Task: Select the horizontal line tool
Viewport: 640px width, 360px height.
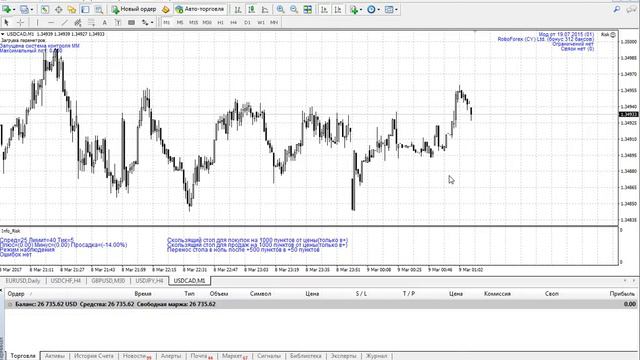Action: (x=51, y=22)
